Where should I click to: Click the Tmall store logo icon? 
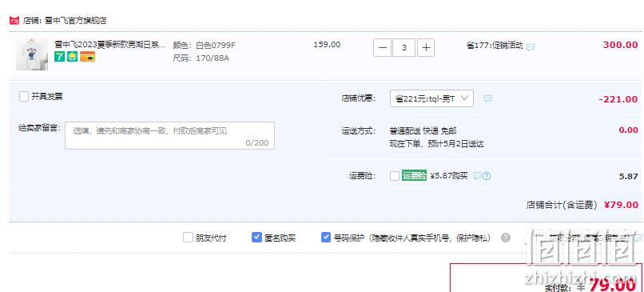[x=14, y=21]
